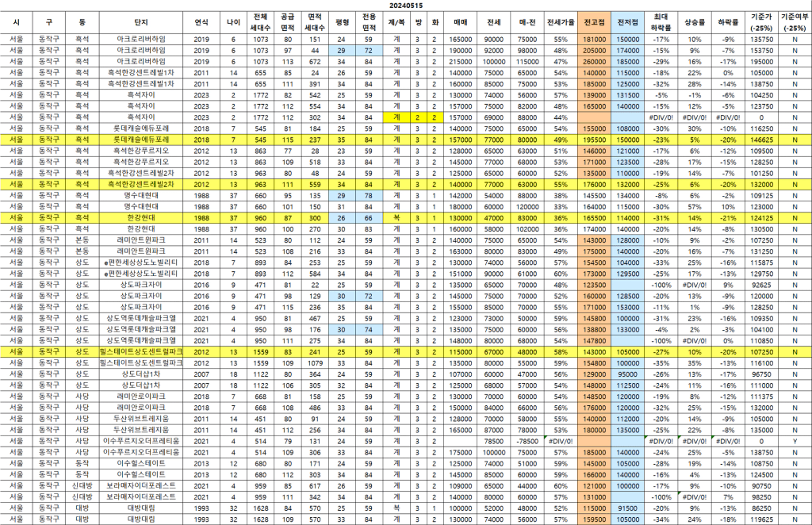Select the 전고점 cell showing 181000
812x525 pixels.
[595, 40]
